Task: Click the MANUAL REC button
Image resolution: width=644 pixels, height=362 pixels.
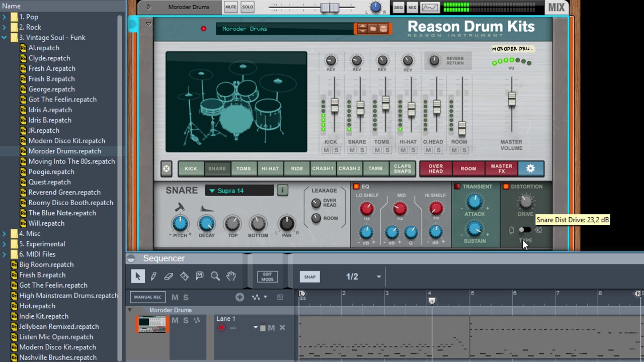Action: click(x=147, y=297)
